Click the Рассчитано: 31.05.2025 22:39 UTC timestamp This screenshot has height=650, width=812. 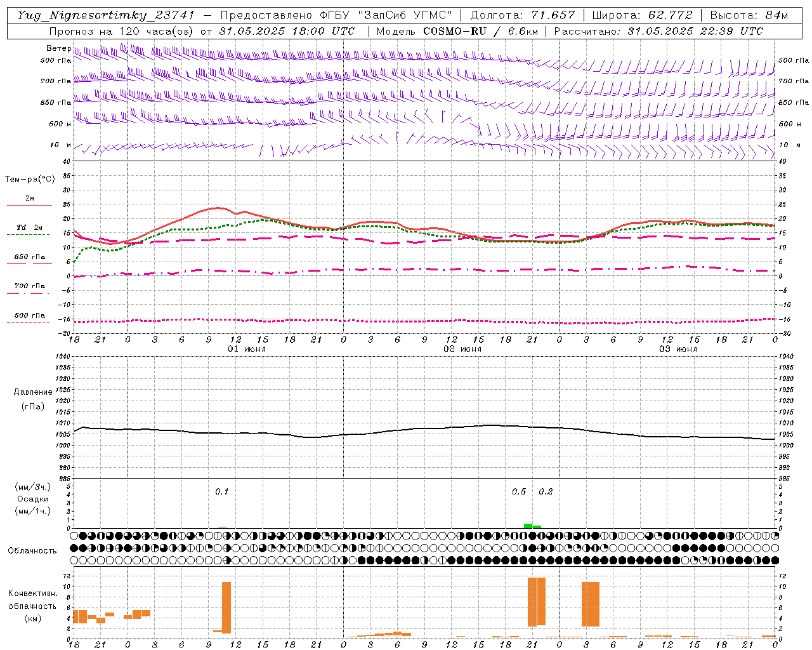658,31
